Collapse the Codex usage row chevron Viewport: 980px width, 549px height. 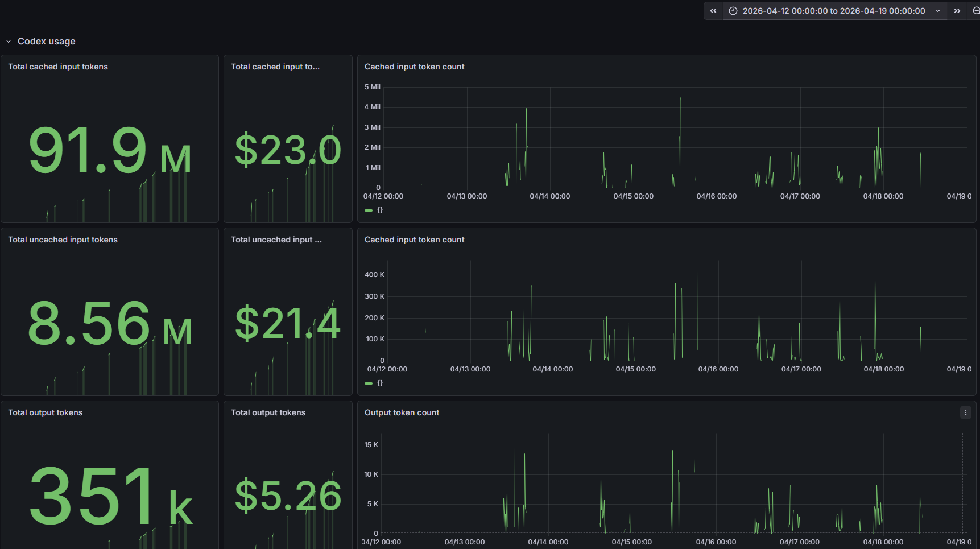9,42
